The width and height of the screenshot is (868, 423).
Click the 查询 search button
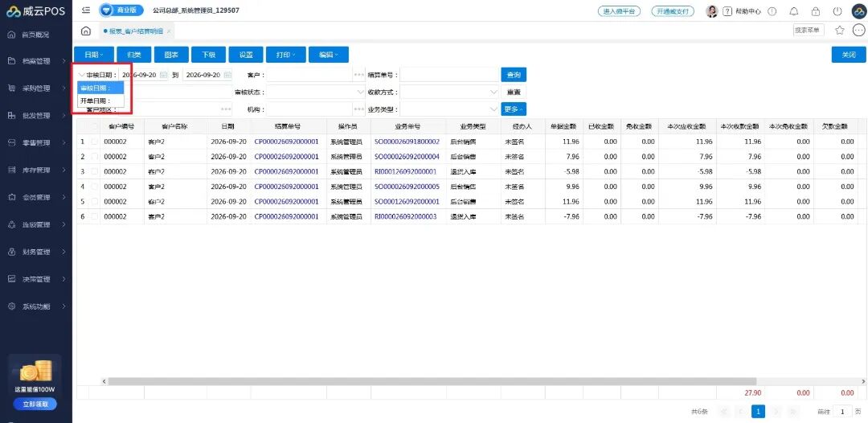click(x=514, y=75)
